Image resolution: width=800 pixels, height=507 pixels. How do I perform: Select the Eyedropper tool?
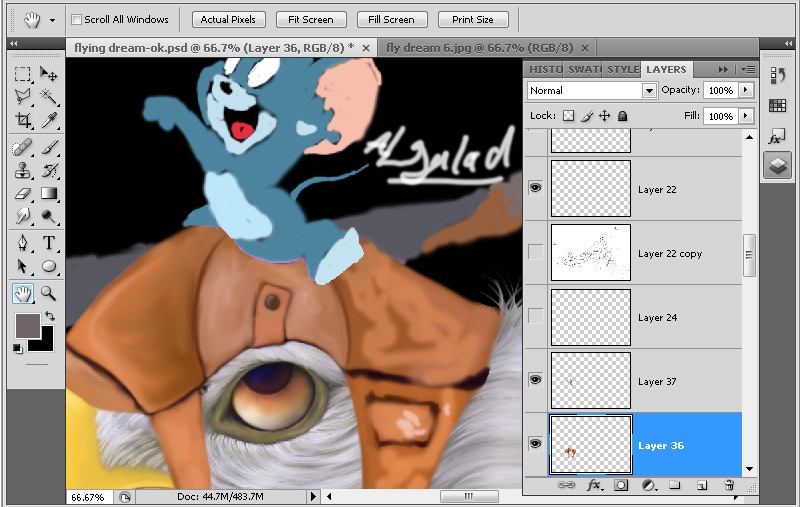tap(49, 120)
